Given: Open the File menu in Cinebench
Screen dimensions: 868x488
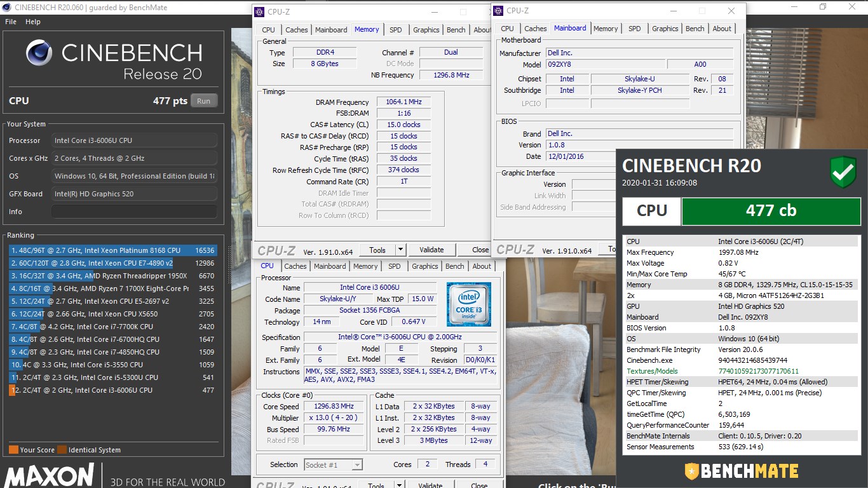Looking at the screenshot, I should [11, 22].
